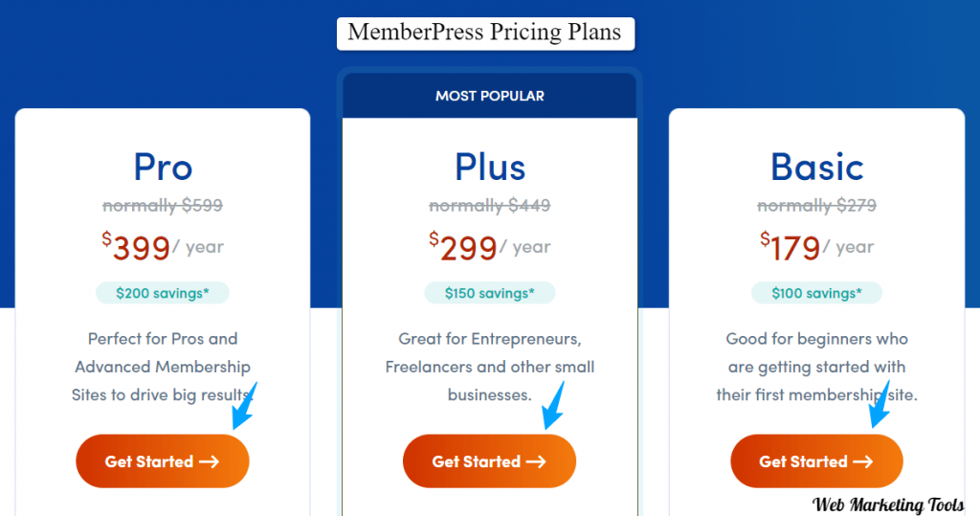Click the $100 savings badge
The height and width of the screenshot is (516, 980).
coord(816,293)
